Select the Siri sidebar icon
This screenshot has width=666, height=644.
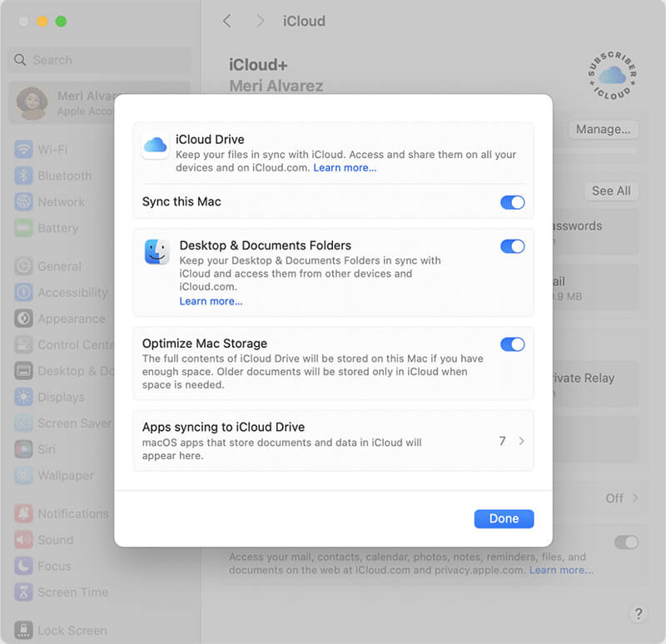(x=22, y=449)
